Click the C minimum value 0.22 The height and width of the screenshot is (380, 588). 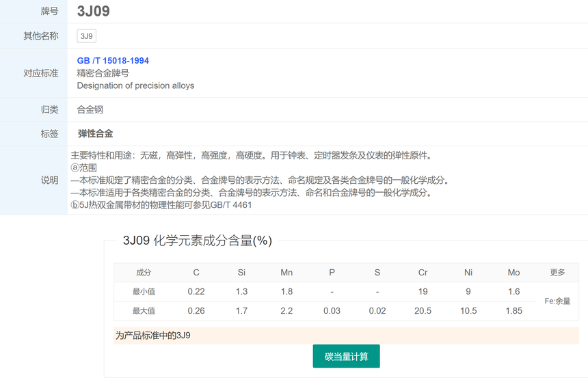196,292
